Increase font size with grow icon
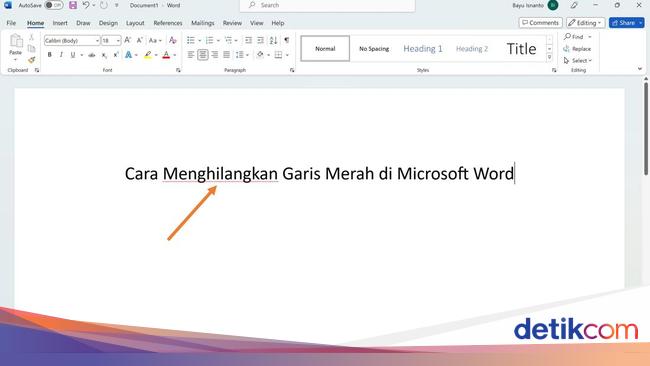Screen dimensions: 650x366 [128, 40]
